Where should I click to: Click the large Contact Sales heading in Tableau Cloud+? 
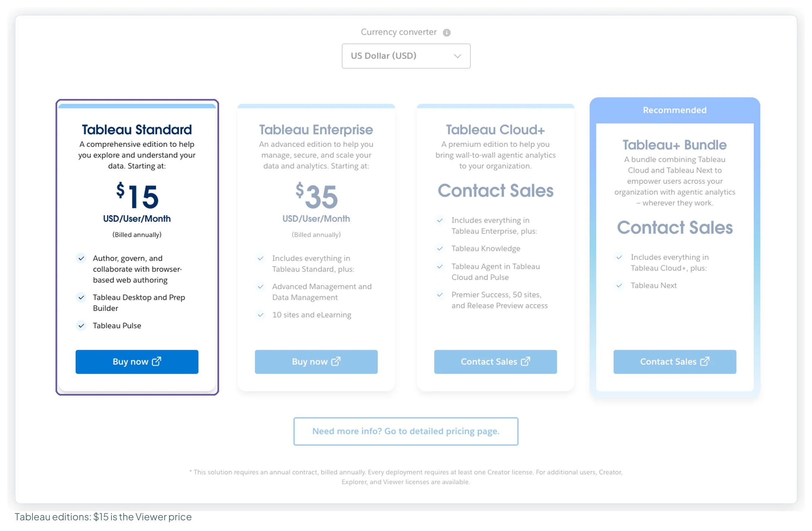pyautogui.click(x=495, y=190)
